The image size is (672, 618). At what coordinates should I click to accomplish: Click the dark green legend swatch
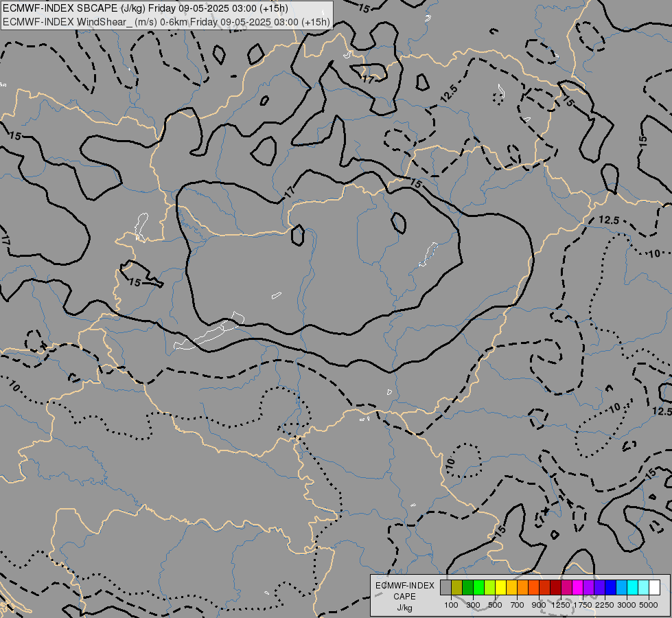tap(468, 587)
